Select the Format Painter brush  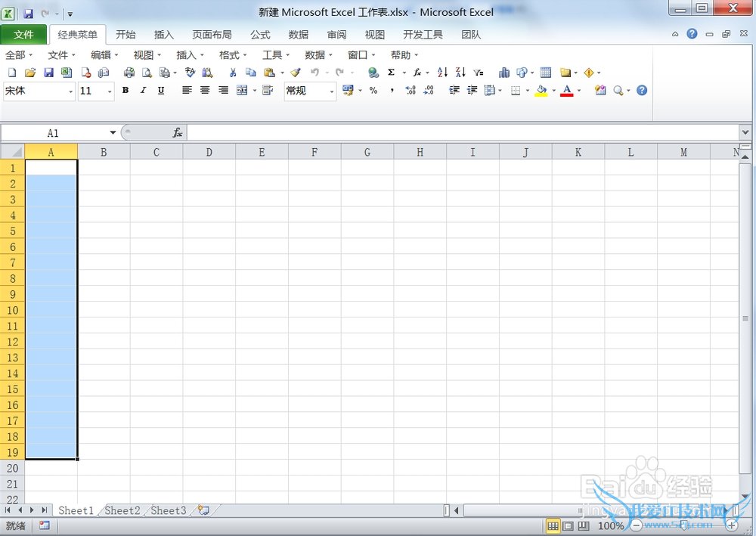click(x=296, y=73)
